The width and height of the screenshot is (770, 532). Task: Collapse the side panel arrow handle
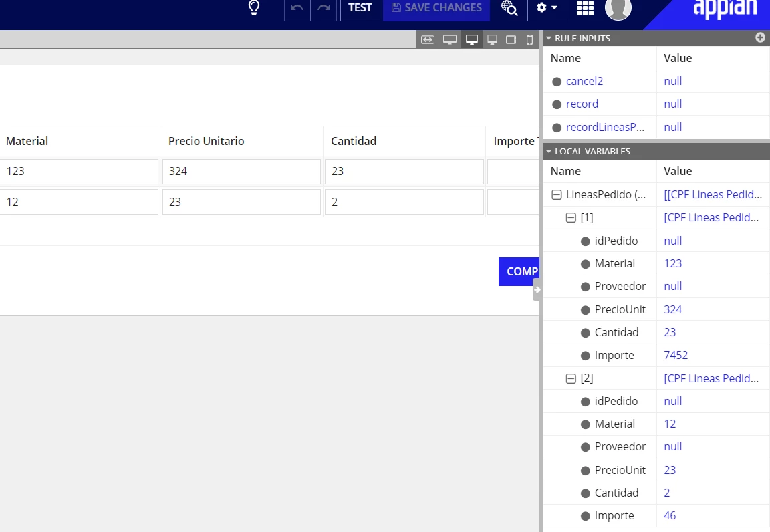click(537, 290)
